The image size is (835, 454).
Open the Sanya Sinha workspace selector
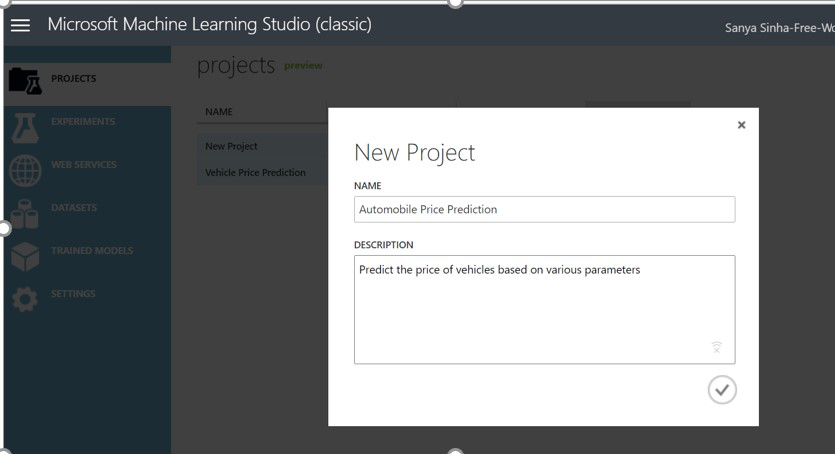tap(779, 28)
